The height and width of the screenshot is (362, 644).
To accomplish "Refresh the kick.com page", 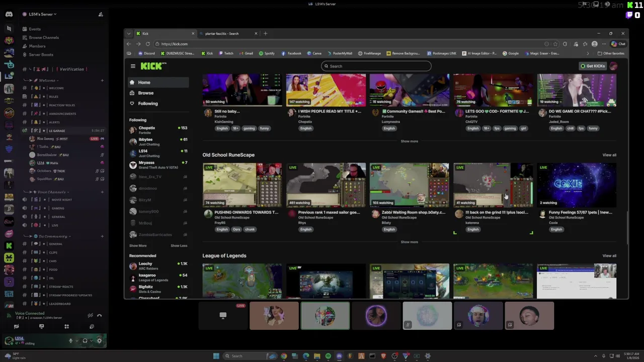I will (x=147, y=44).
